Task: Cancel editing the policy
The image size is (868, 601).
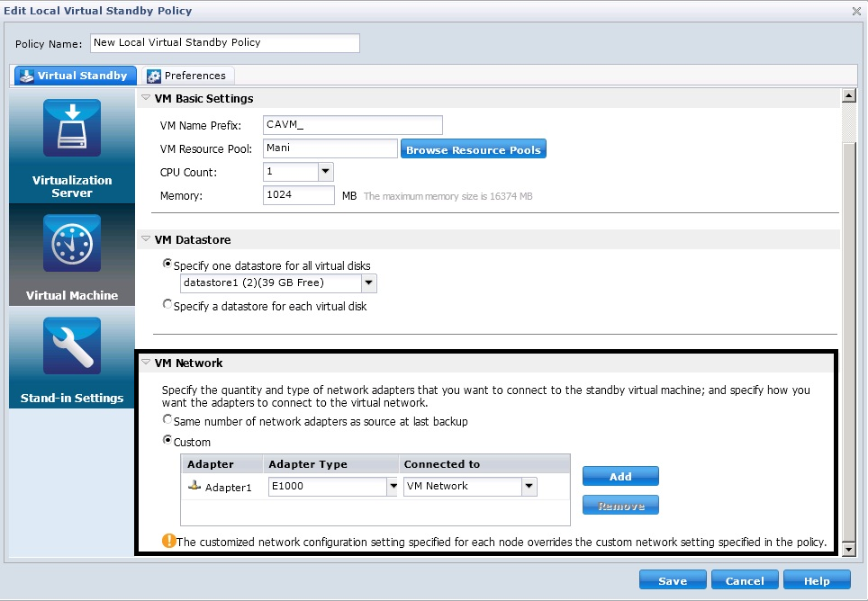Action: click(745, 580)
